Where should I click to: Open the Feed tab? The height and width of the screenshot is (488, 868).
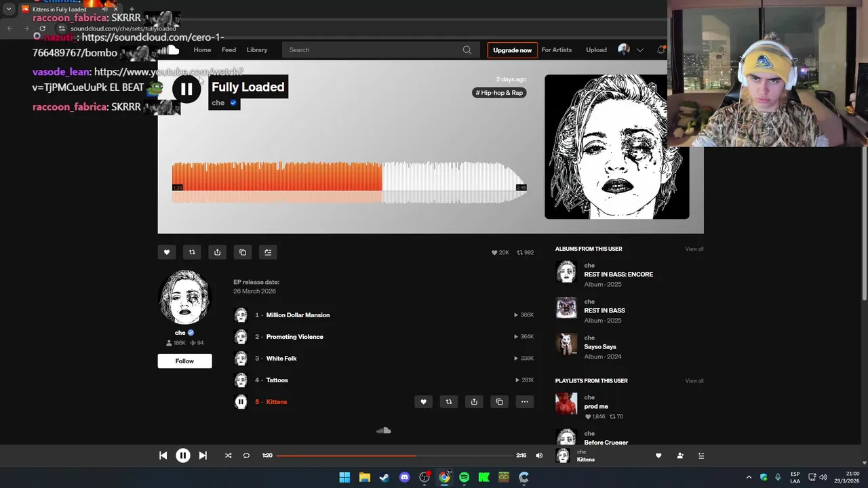click(229, 50)
